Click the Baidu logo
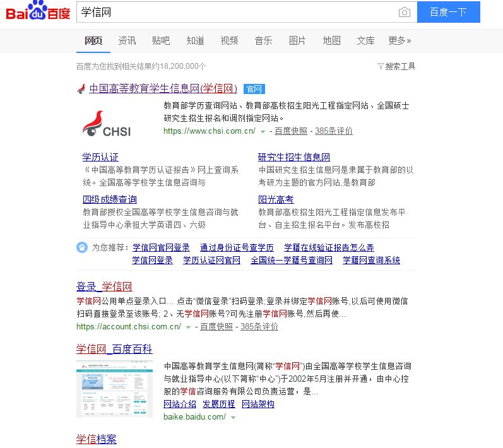The height and width of the screenshot is (448, 503). pos(38,11)
